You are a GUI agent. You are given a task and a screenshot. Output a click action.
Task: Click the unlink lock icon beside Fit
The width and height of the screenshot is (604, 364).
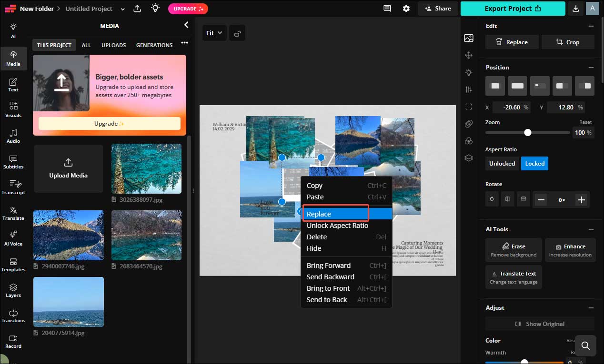pyautogui.click(x=237, y=33)
